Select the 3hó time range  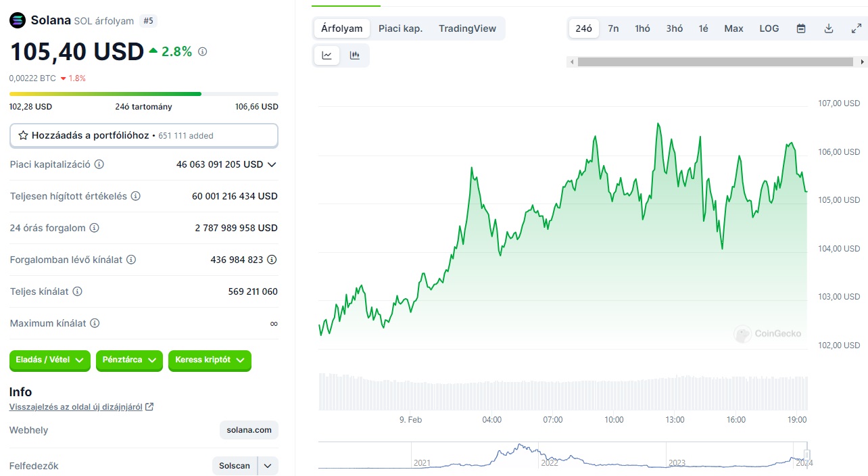(675, 28)
